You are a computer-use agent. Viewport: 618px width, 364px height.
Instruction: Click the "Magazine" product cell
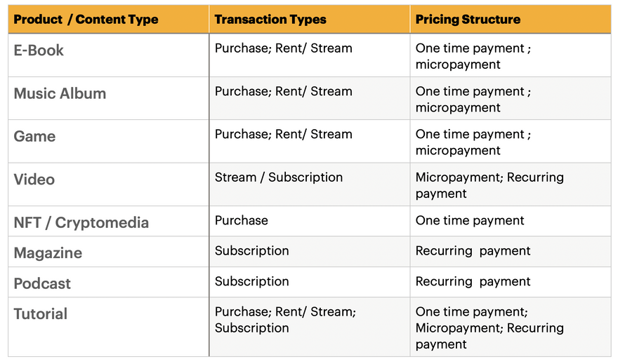click(48, 253)
